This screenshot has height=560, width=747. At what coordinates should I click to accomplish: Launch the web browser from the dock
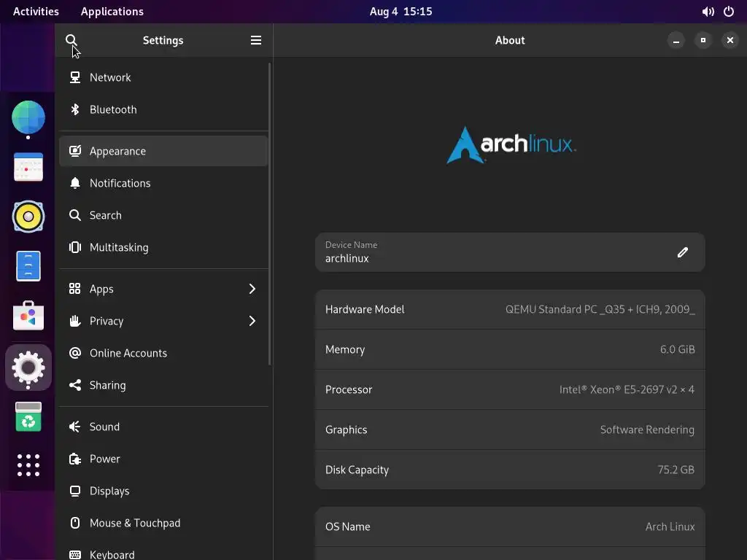tap(28, 117)
